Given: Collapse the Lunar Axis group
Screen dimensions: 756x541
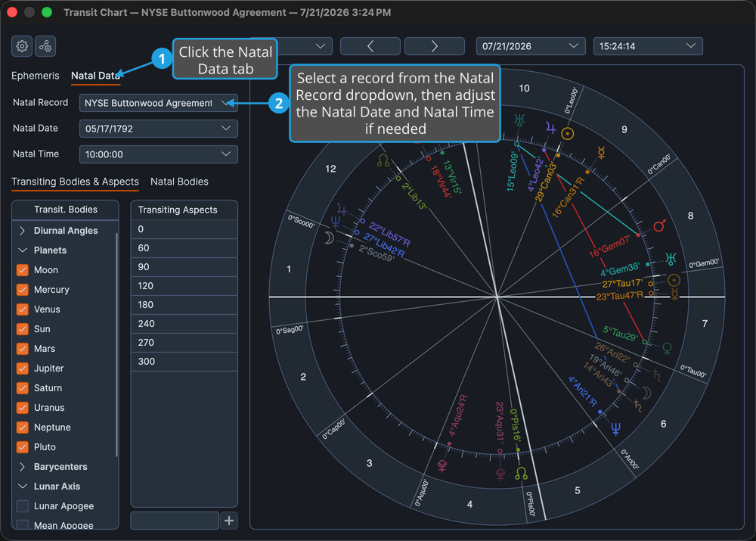Looking at the screenshot, I should tap(22, 487).
